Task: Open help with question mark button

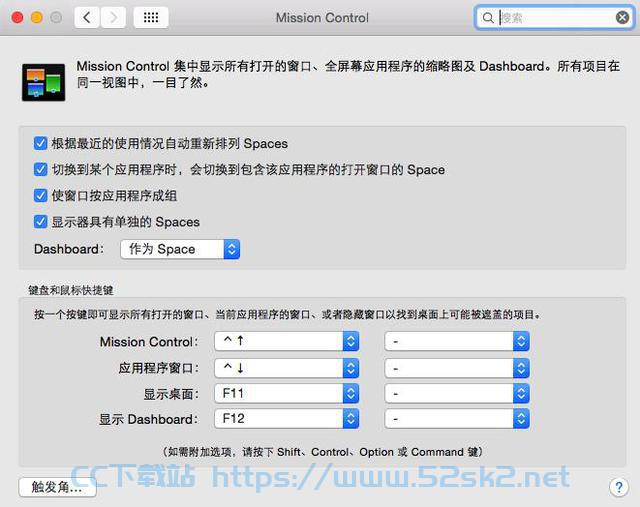Action: pyautogui.click(x=619, y=487)
